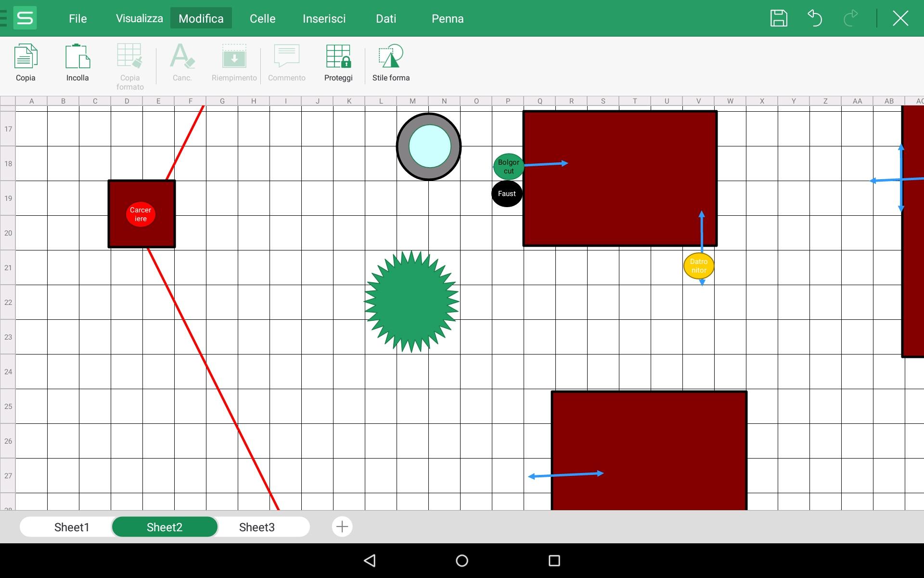The width and height of the screenshot is (924, 578).
Task: Switch to the Inserisci tab
Action: coord(324,18)
